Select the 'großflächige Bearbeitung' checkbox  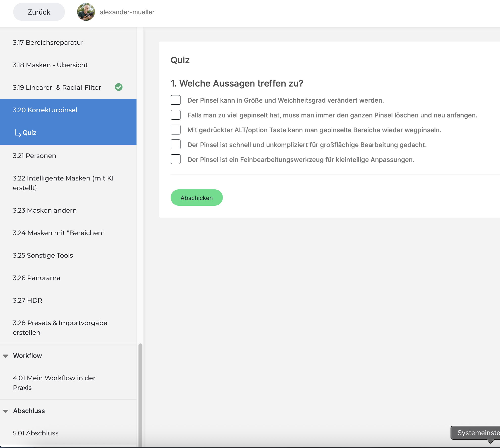coord(176,144)
